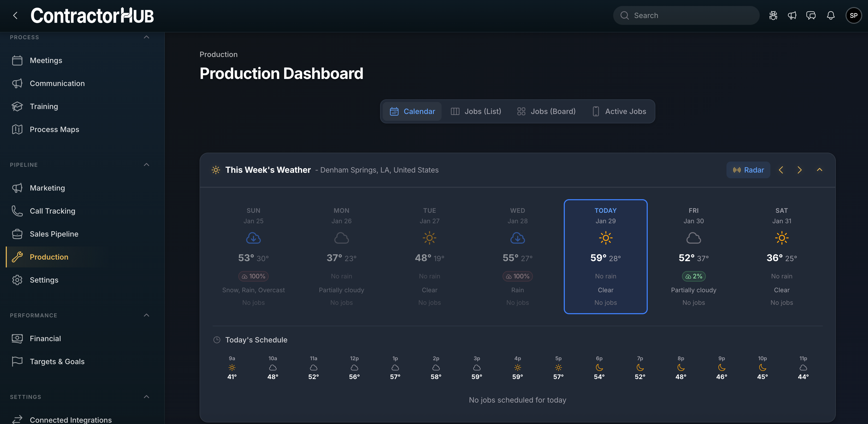Switch to the Jobs (List) tab
Screen dimensions: 868x424
[476, 111]
